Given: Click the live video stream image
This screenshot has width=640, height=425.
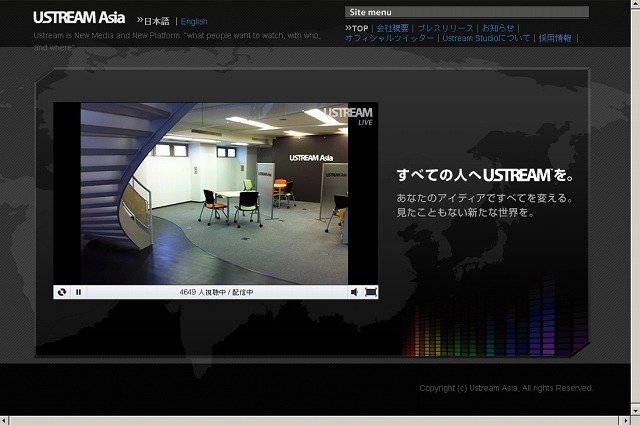Looking at the screenshot, I should 214,194.
